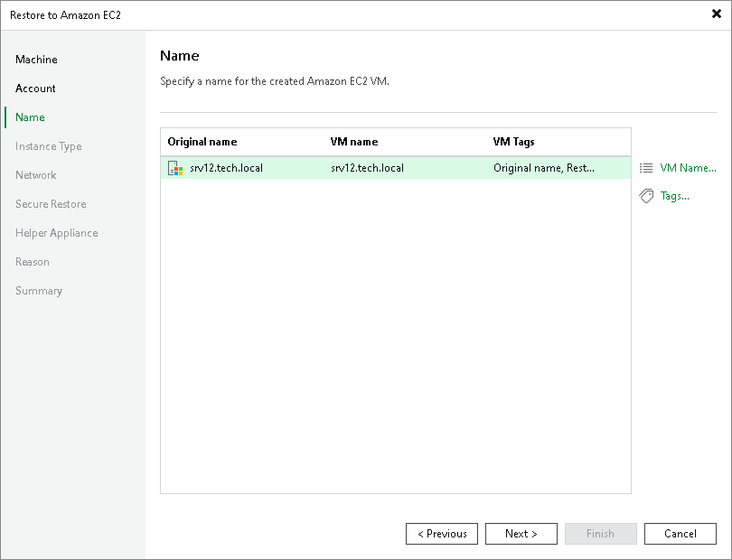This screenshot has height=560, width=732.
Task: Go back using the Previous button
Action: [441, 533]
